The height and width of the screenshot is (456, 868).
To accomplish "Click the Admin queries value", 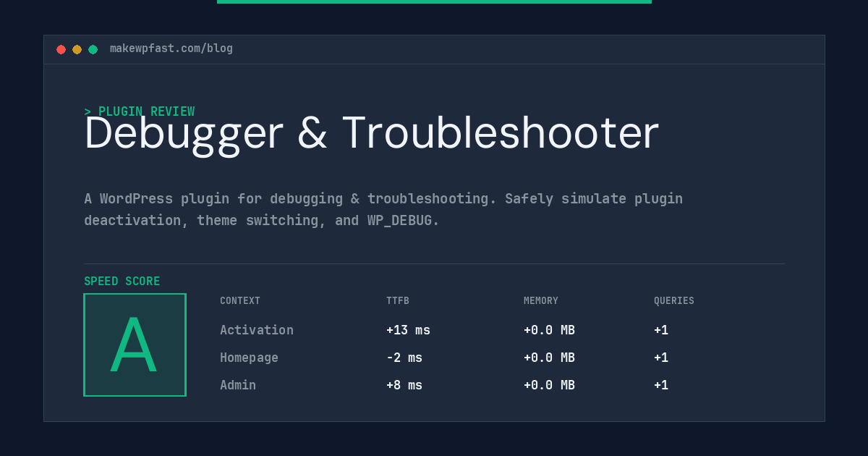I will click(661, 385).
